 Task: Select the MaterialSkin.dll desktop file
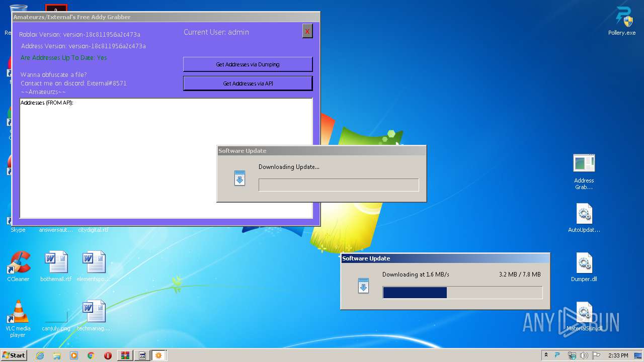tap(584, 316)
